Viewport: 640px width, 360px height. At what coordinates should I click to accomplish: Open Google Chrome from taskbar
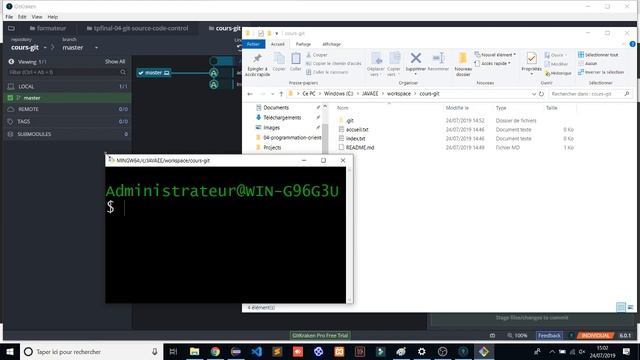pos(215,351)
